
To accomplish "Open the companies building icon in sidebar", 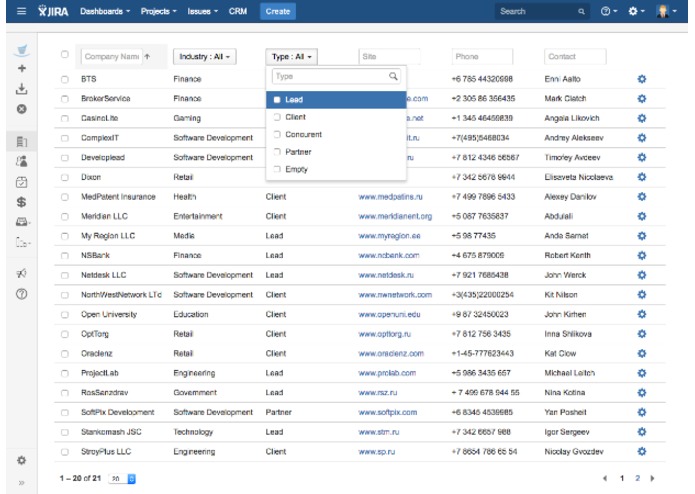I will click(21, 141).
